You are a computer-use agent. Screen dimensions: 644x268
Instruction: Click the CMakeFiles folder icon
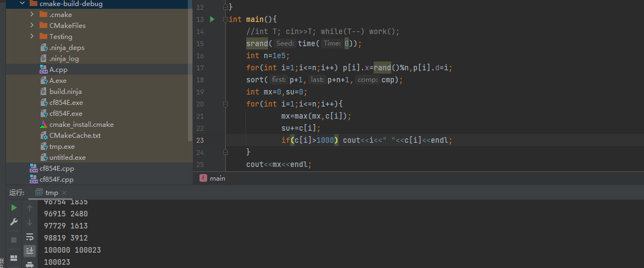click(x=43, y=25)
